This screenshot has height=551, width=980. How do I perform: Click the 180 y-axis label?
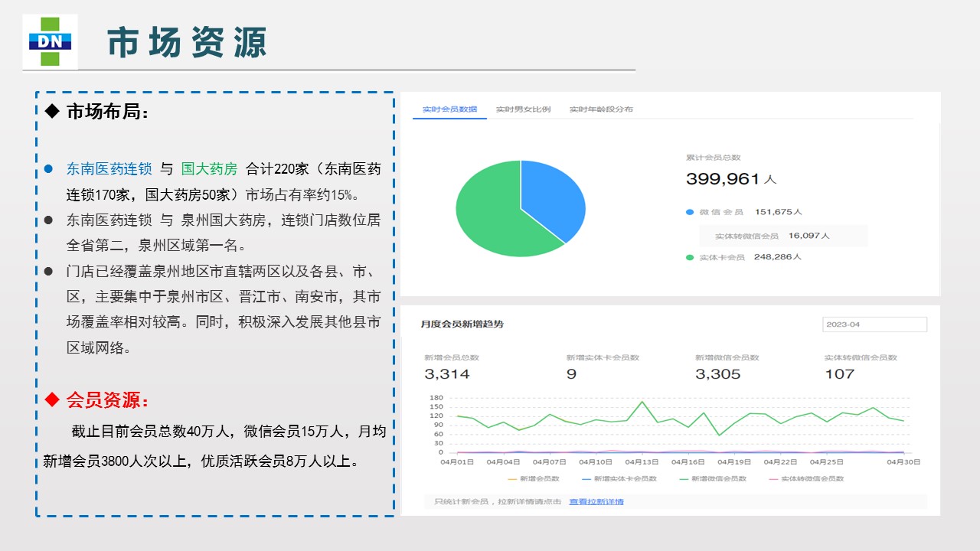click(x=436, y=398)
